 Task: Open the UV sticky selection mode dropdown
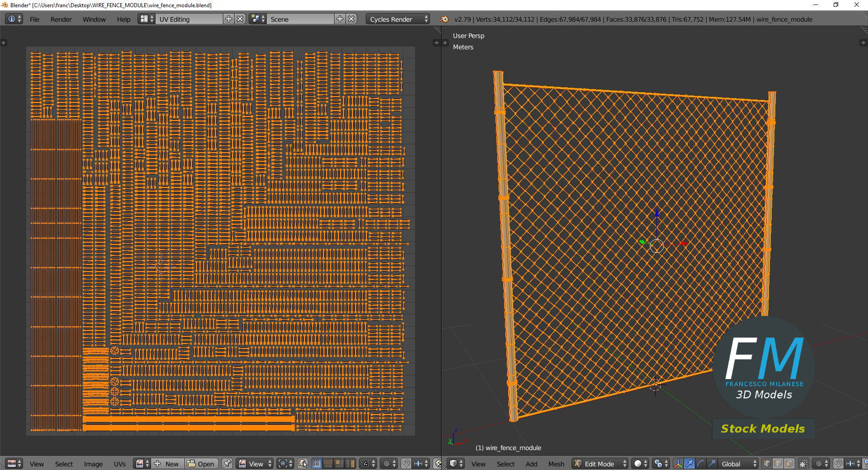click(x=368, y=464)
